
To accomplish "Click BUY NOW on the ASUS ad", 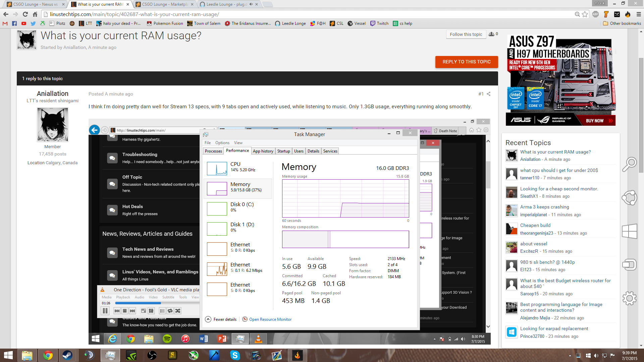I will pyautogui.click(x=600, y=121).
